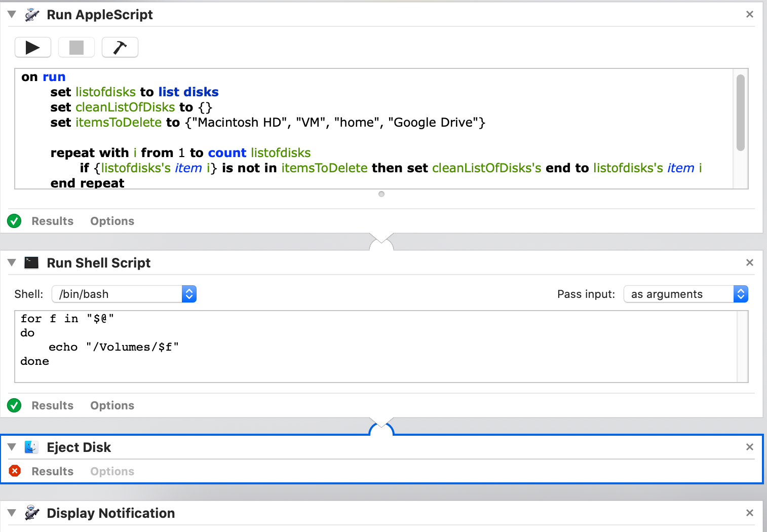
Task: Click the Run AppleScript action icon
Action: pos(32,15)
